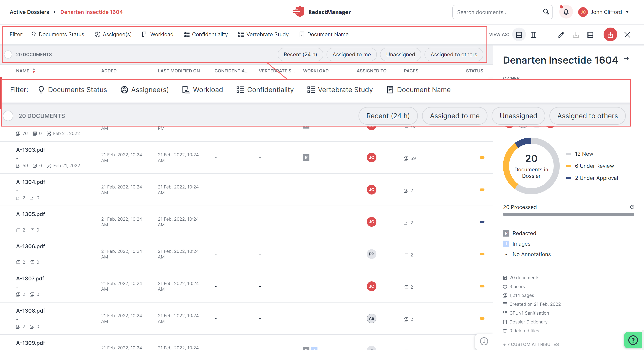Click the download arrow icon in toolbar
Screen dimensions: 644x350
576,35
